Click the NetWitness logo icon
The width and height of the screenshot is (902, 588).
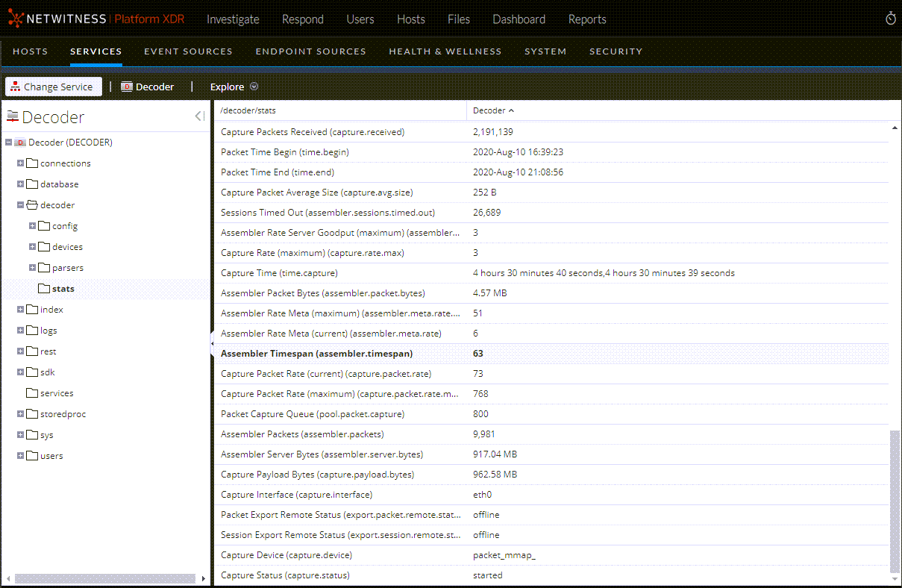pyautogui.click(x=14, y=19)
